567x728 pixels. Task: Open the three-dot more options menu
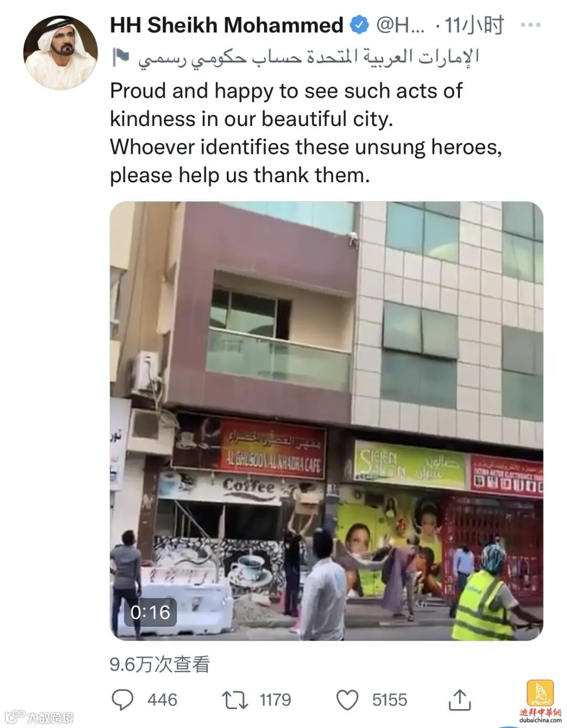(530, 25)
